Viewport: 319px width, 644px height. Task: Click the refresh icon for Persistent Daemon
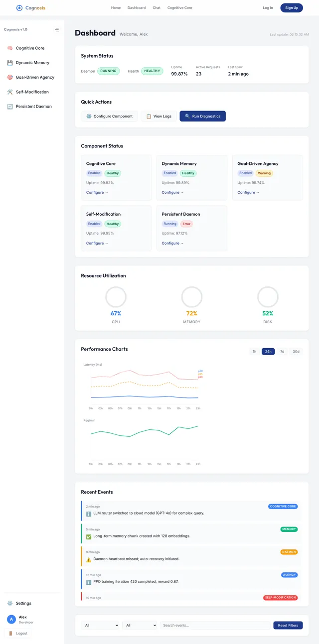10,106
